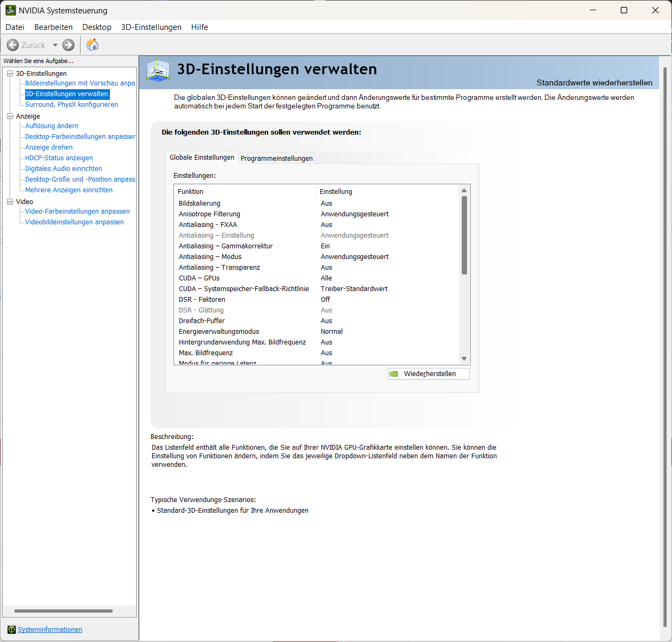Screen dimensions: 672x642
Task: Open HDCP-Status anzeigen
Action: coord(59,158)
